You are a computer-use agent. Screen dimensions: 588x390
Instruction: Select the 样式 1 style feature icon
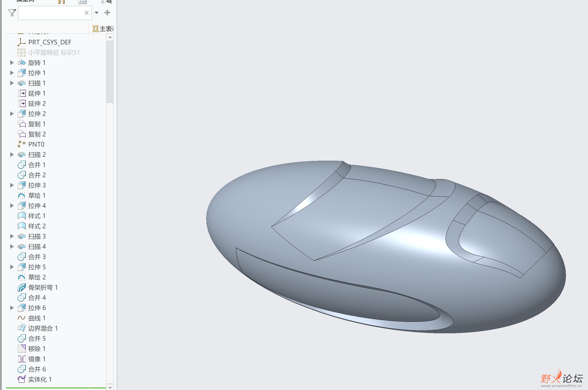[x=22, y=216]
